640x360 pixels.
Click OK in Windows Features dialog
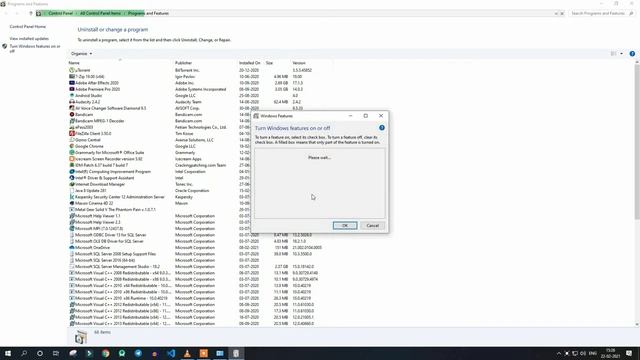click(x=344, y=225)
